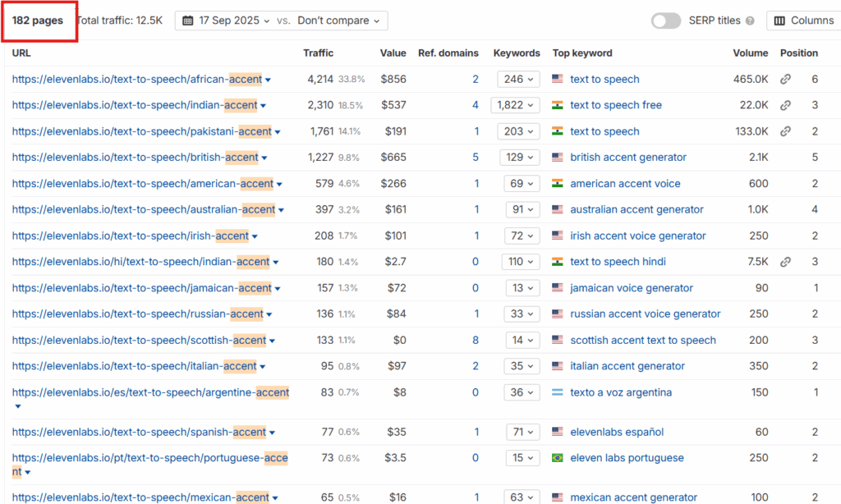Click the India flag next to american accent voice
This screenshot has width=841, height=504.
coord(558,183)
